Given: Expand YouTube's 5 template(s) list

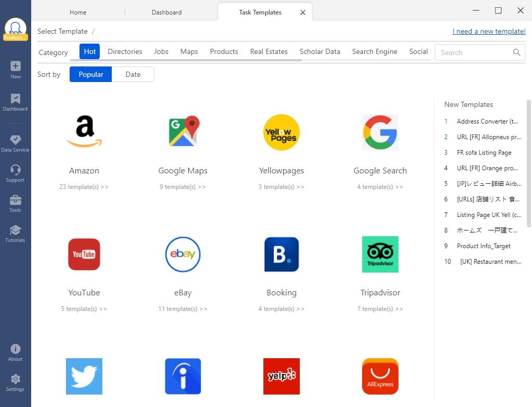Looking at the screenshot, I should (x=84, y=309).
